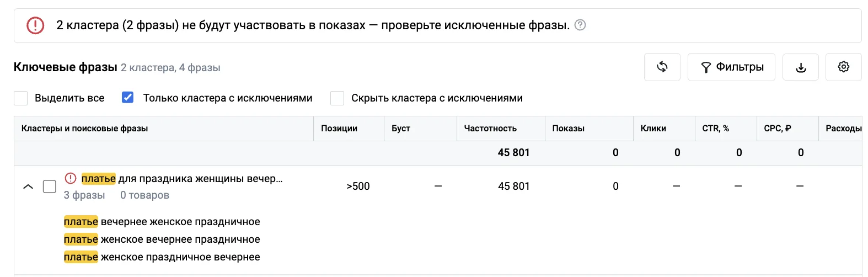This screenshot has height=277, width=868.
Task: Select the платье cluster row checkbox
Action: click(50, 187)
